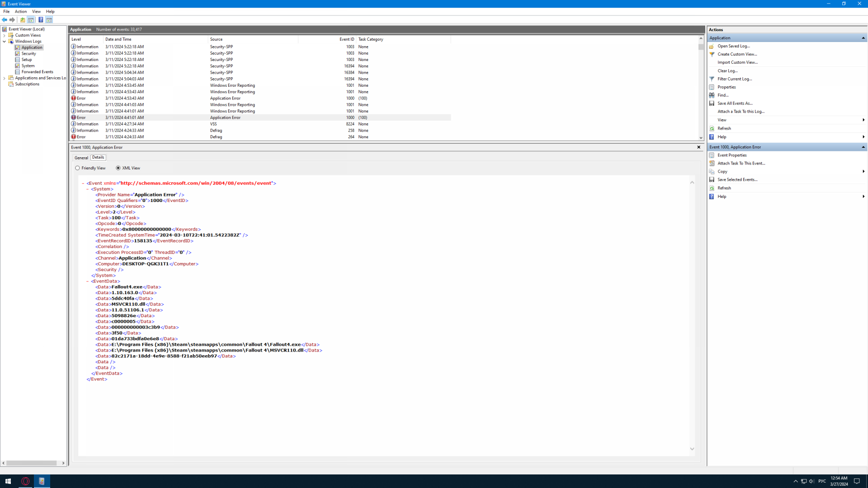
Task: Switch to the General tab
Action: [x=81, y=158]
